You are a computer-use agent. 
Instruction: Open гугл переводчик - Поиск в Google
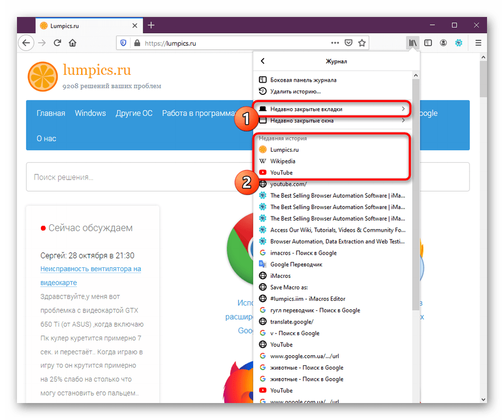333,310
